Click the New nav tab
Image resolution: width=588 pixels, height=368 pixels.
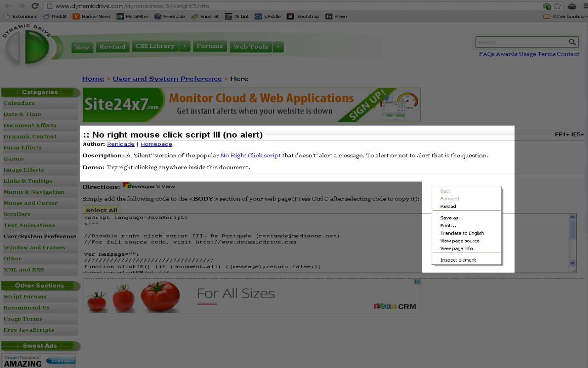82,47
